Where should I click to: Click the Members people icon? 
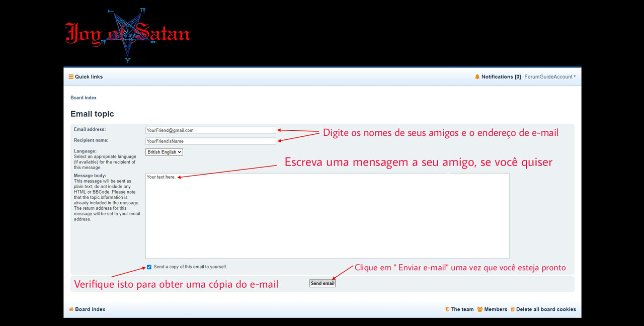480,309
